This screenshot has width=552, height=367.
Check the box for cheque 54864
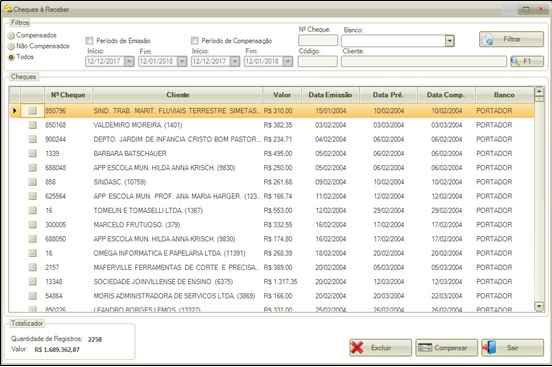[x=32, y=296]
